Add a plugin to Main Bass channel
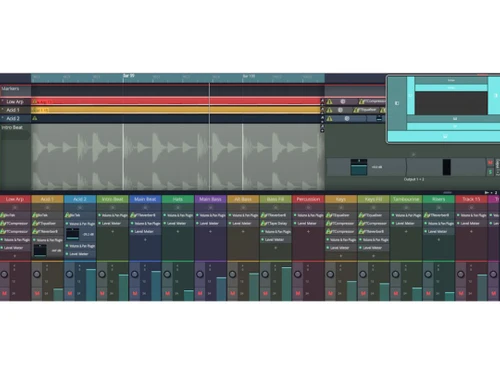Viewport: 500px width, 375px height. [x=210, y=231]
